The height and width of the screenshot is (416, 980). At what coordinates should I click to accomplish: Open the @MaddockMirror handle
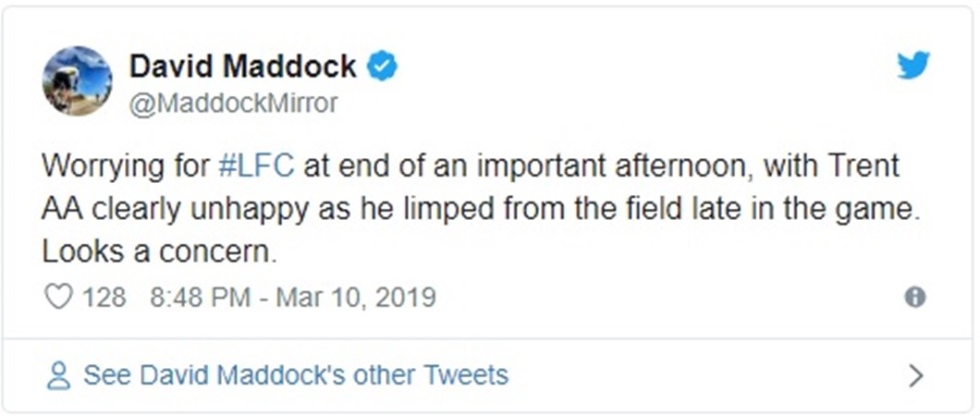[x=233, y=103]
